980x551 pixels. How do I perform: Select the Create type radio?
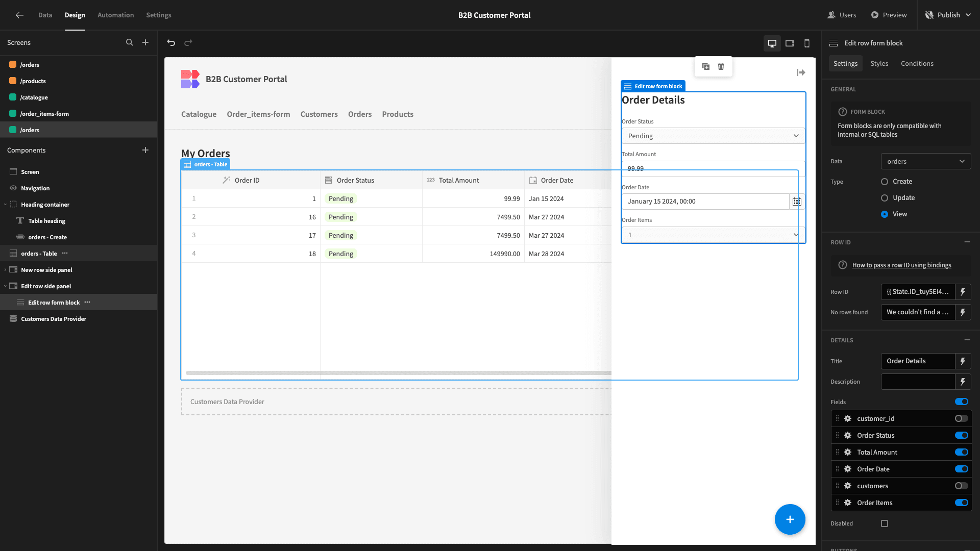(885, 182)
